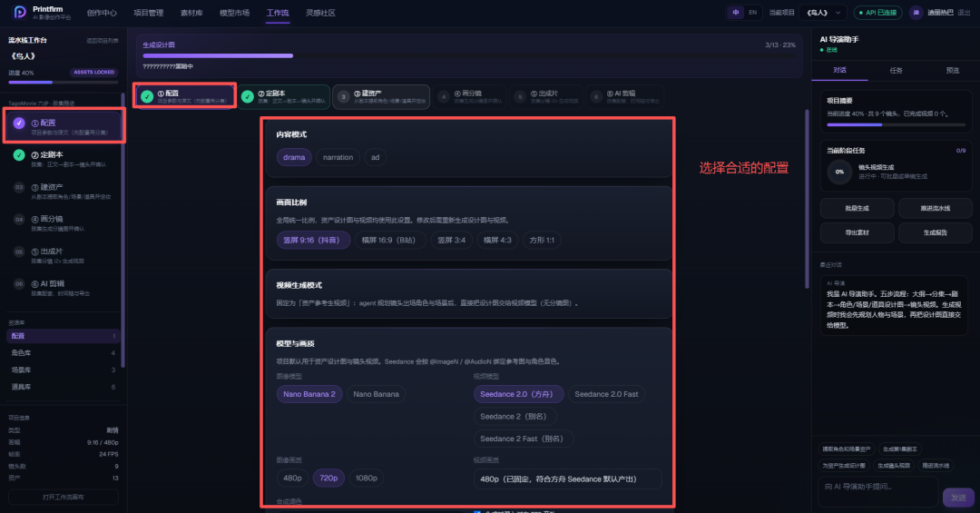
Task: Select narration content mode
Action: 338,157
